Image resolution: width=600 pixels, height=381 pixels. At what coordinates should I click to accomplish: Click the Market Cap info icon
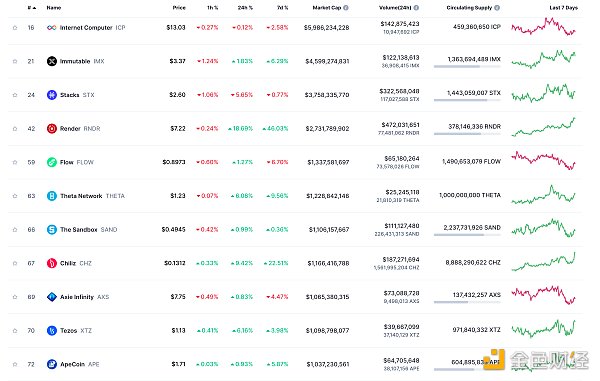pos(346,8)
